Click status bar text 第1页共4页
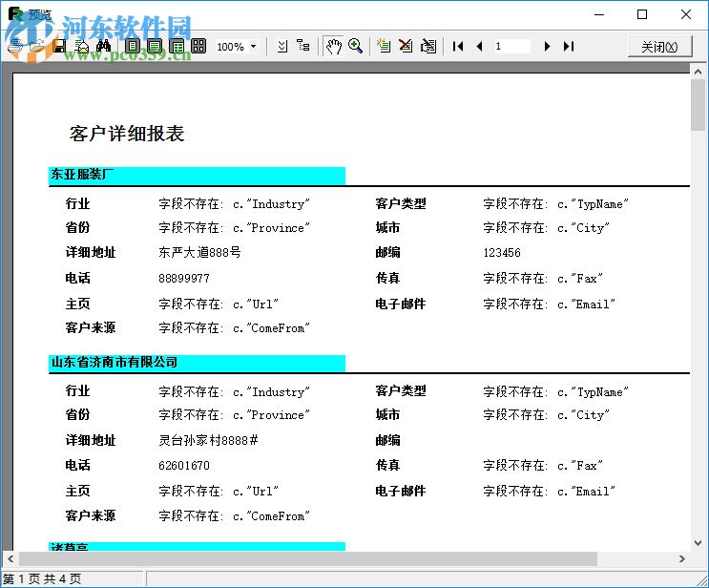 coord(42,579)
